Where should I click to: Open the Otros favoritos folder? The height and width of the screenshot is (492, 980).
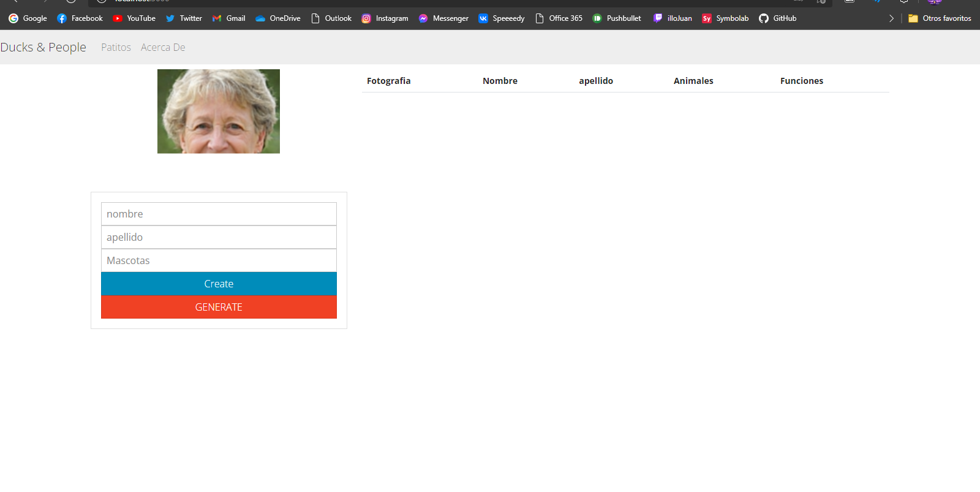pos(940,18)
